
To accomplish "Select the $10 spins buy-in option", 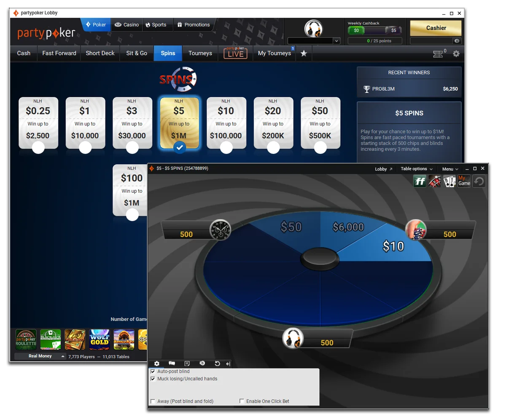I will pos(226,123).
